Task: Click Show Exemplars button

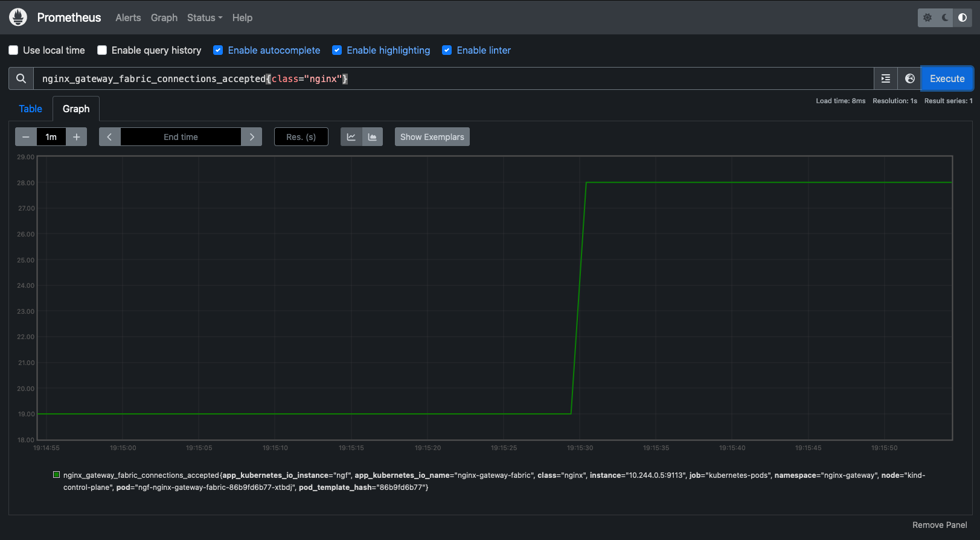Action: [432, 137]
